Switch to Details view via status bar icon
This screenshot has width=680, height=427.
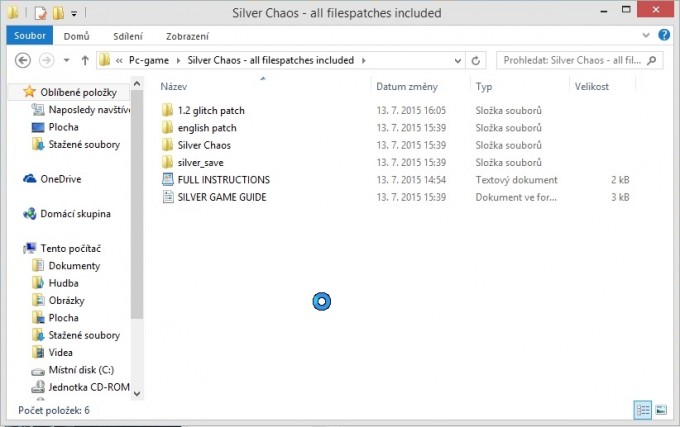(x=643, y=410)
